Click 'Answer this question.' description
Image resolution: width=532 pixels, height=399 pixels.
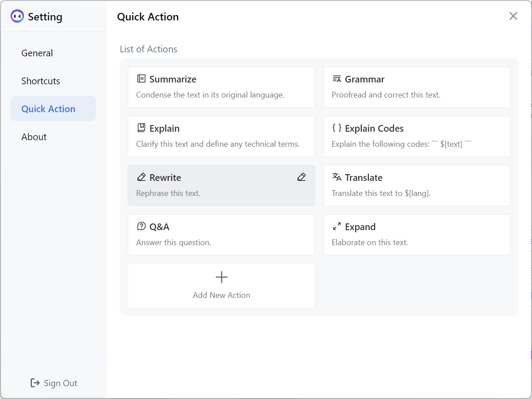(173, 243)
